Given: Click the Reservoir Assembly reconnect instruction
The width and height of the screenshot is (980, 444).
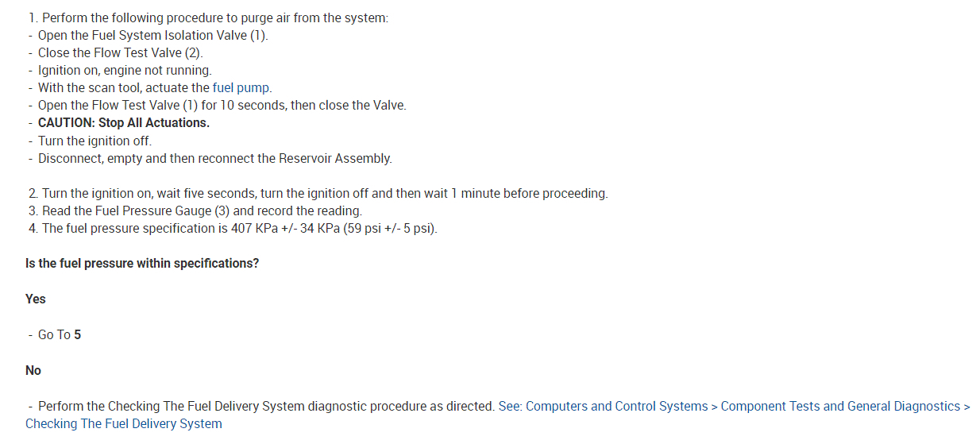Looking at the screenshot, I should (214, 158).
